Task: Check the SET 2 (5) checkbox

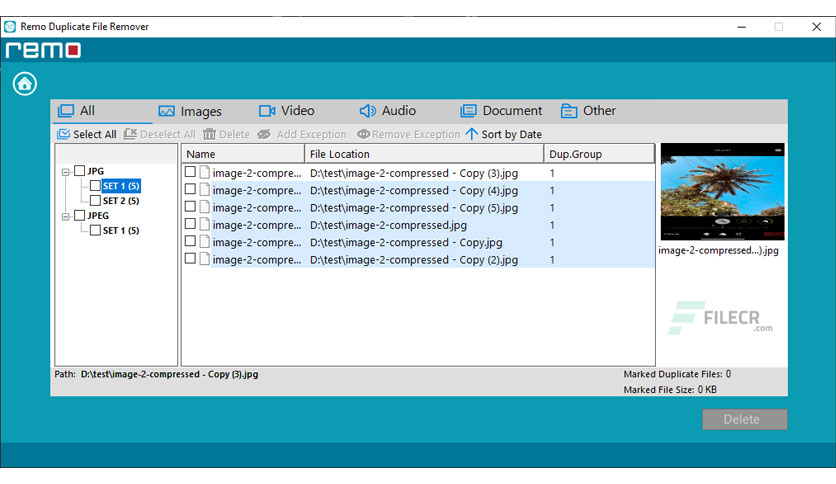Action: [95, 200]
